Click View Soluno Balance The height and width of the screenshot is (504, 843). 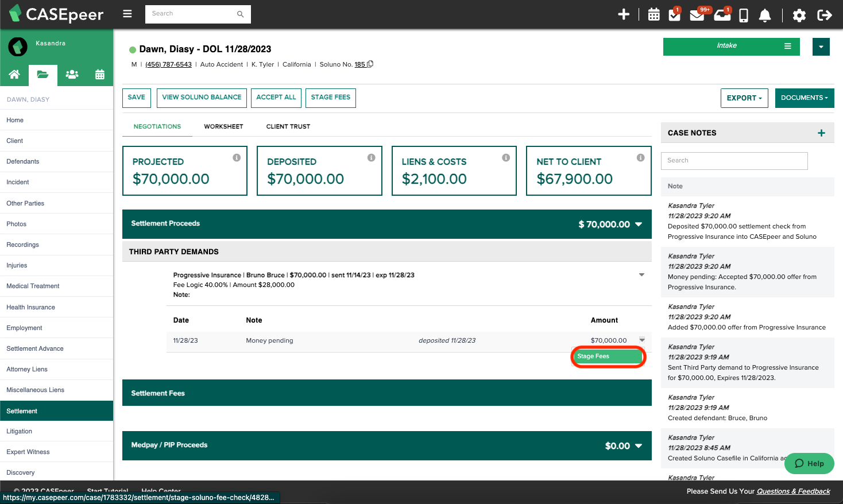pyautogui.click(x=202, y=98)
